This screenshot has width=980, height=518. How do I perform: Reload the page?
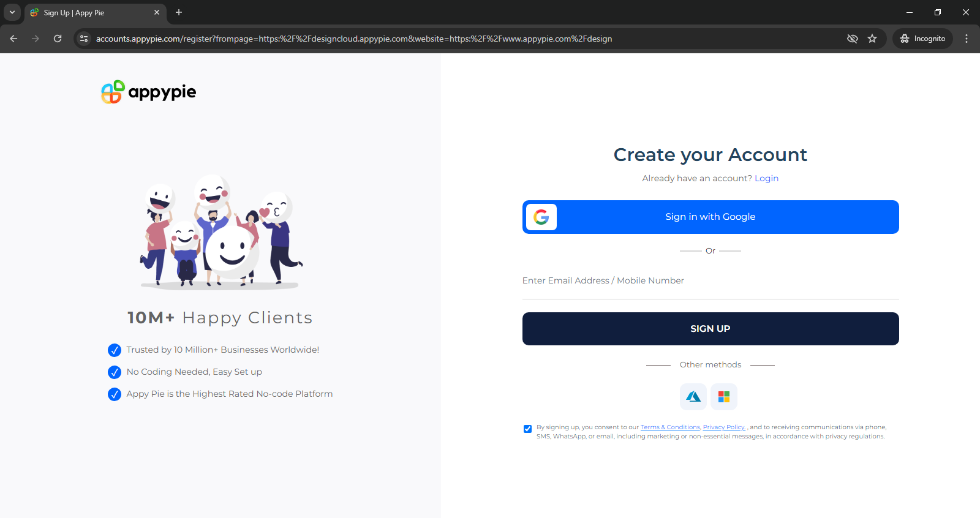(x=58, y=39)
